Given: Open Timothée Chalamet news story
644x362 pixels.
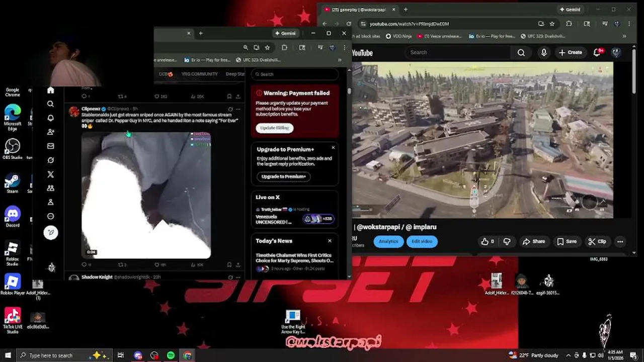Looking at the screenshot, I should coord(294,261).
